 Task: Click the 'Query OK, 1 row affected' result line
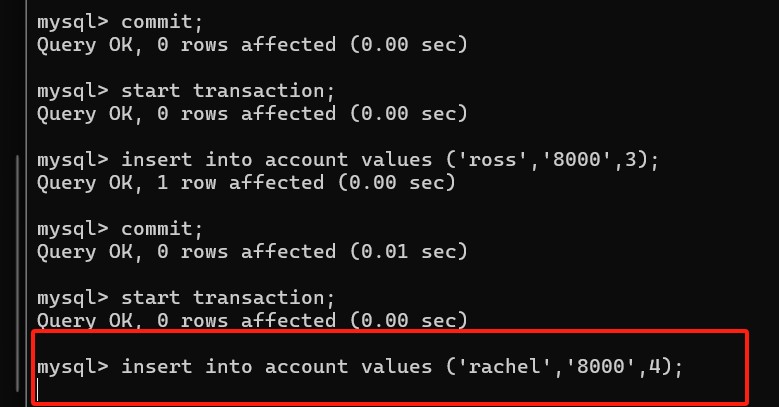pyautogui.click(x=246, y=183)
